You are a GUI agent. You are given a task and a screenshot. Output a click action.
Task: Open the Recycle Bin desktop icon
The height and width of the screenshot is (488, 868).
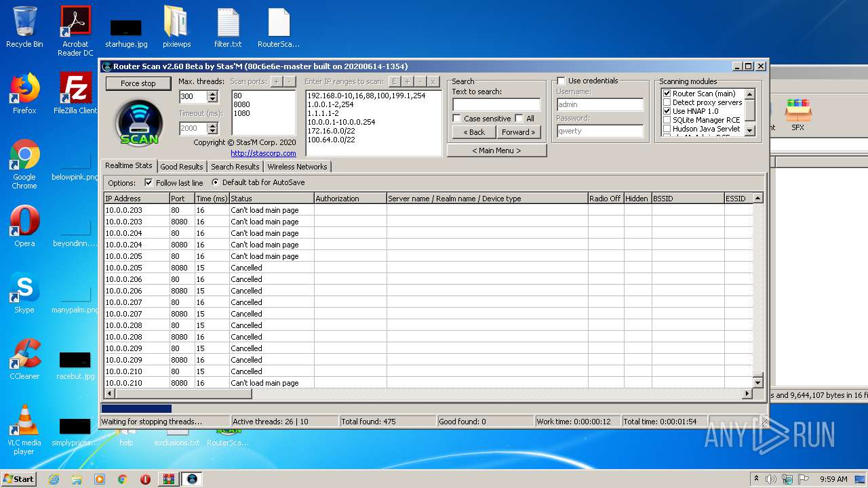pyautogui.click(x=24, y=27)
